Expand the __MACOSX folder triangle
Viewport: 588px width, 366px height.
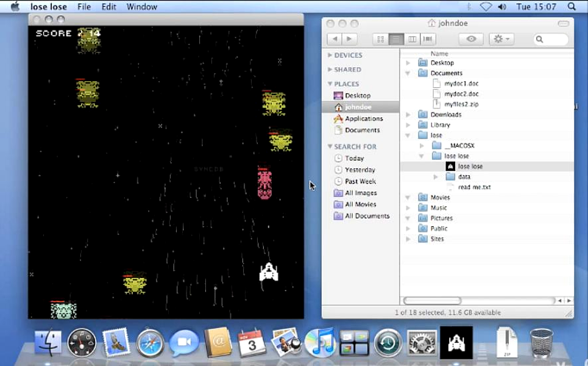coord(422,146)
